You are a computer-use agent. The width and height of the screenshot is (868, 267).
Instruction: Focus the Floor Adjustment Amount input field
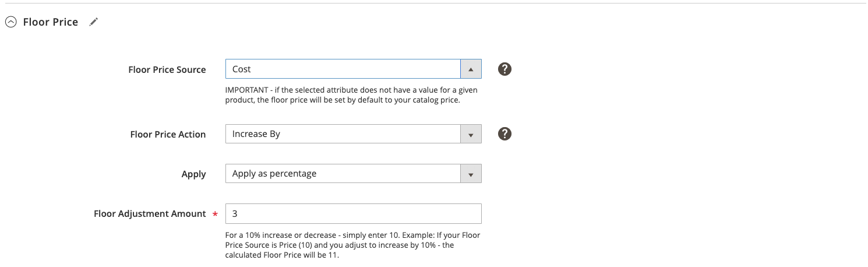[353, 214]
